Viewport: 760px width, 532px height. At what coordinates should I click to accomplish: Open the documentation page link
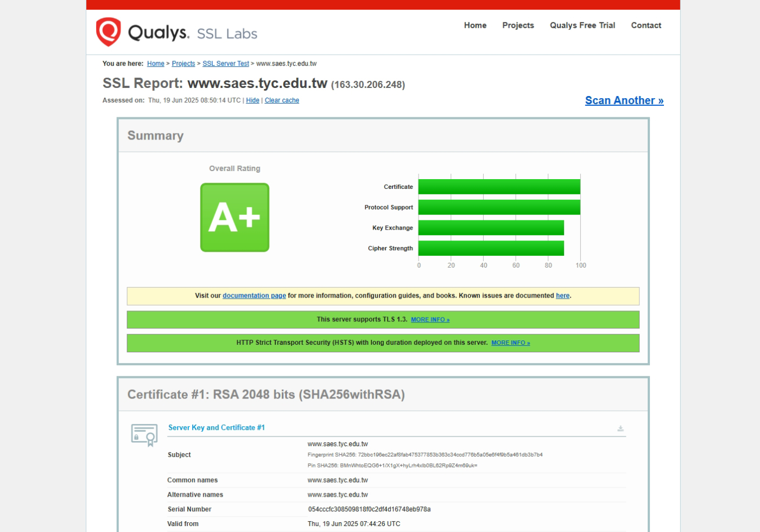(x=254, y=296)
